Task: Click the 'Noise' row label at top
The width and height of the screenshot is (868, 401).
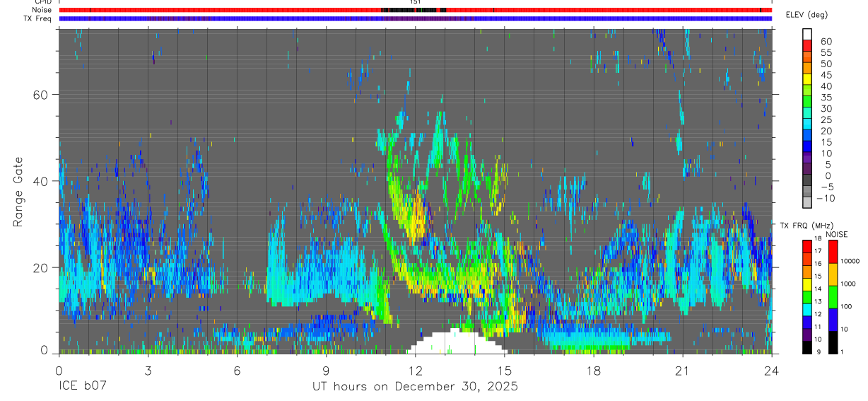Action: (x=42, y=10)
